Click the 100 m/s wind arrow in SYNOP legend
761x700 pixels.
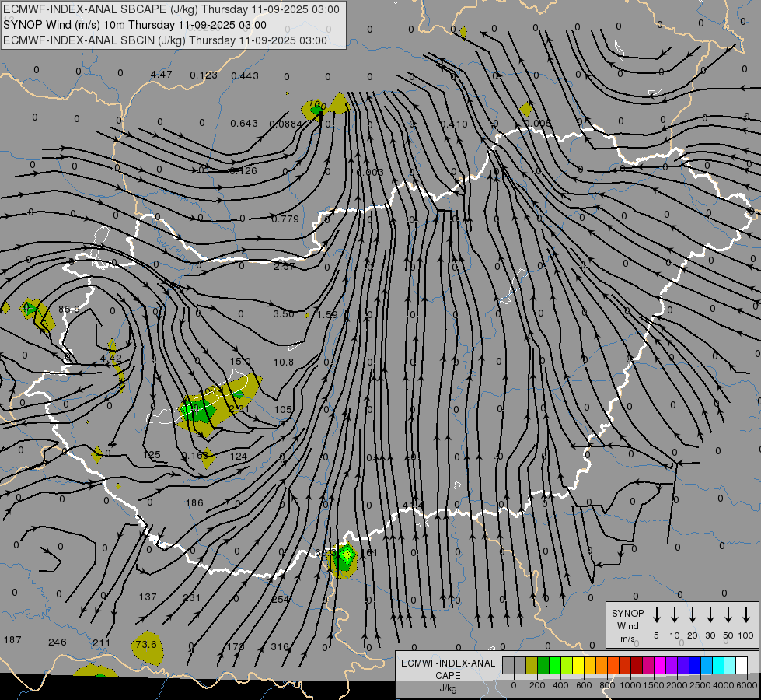(746, 615)
